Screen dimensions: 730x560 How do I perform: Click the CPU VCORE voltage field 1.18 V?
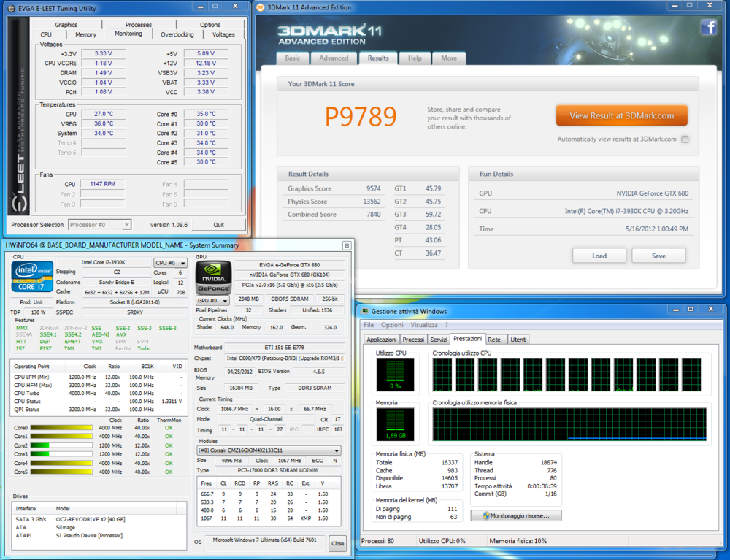(104, 64)
